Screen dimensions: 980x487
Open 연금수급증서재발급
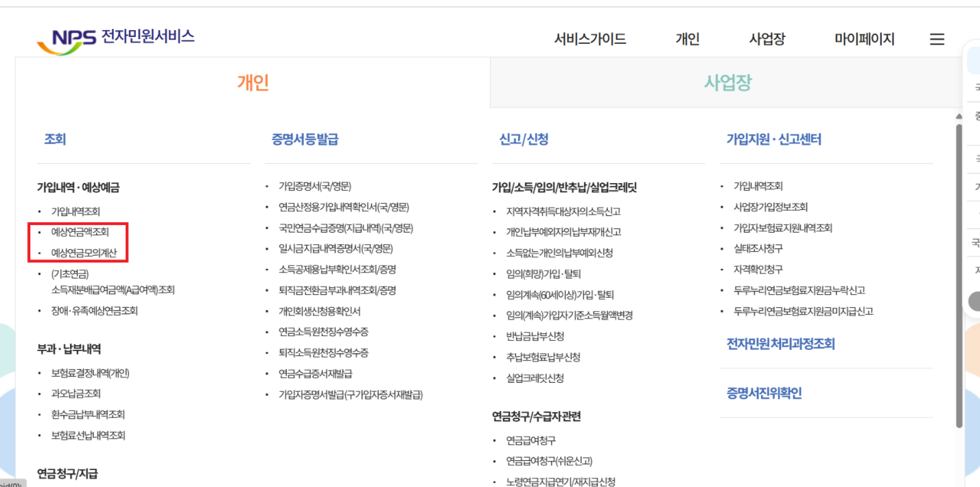pyautogui.click(x=315, y=374)
